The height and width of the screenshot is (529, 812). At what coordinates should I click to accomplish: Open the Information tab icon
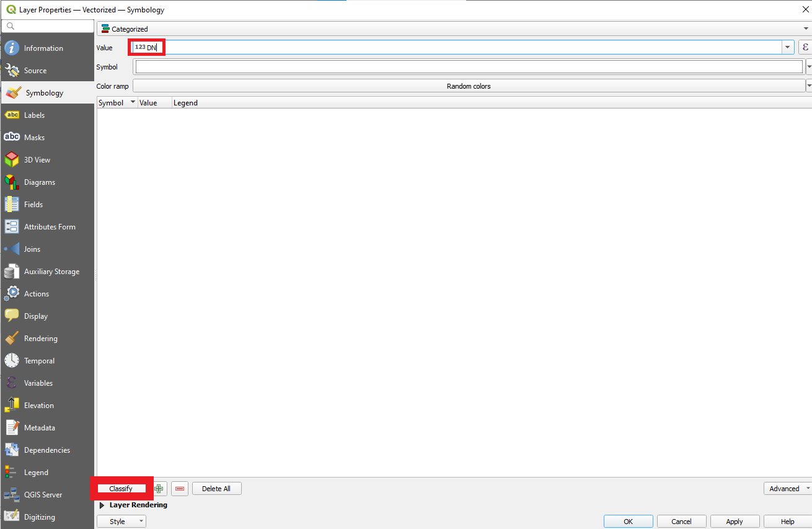click(x=12, y=48)
